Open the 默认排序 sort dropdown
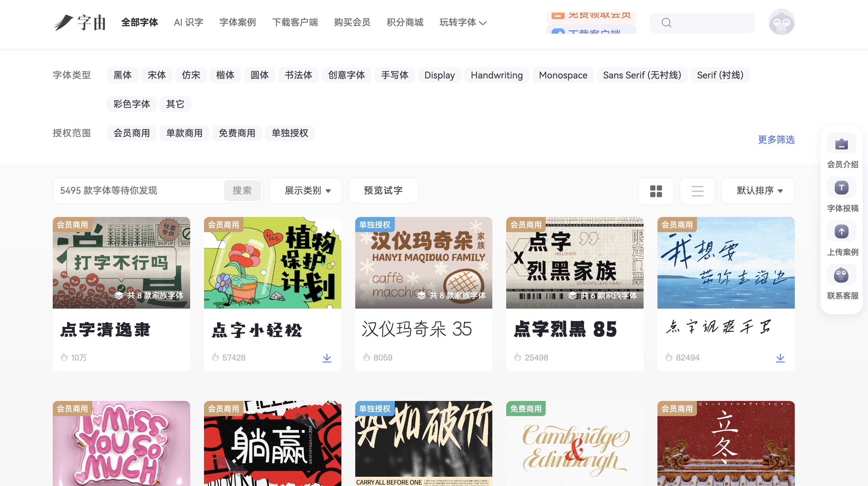Screen dimensions: 868x486 click(x=758, y=191)
